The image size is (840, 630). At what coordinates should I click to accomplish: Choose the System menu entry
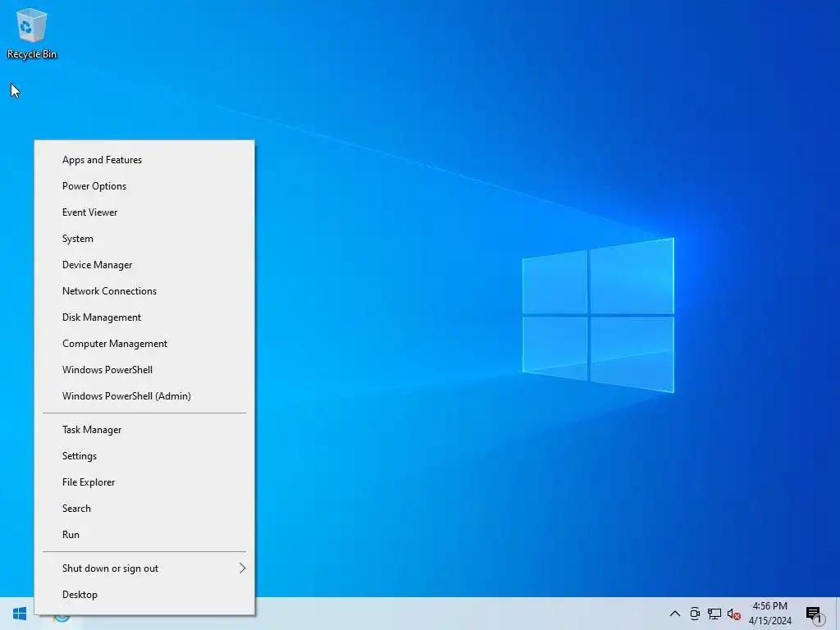click(x=144, y=239)
